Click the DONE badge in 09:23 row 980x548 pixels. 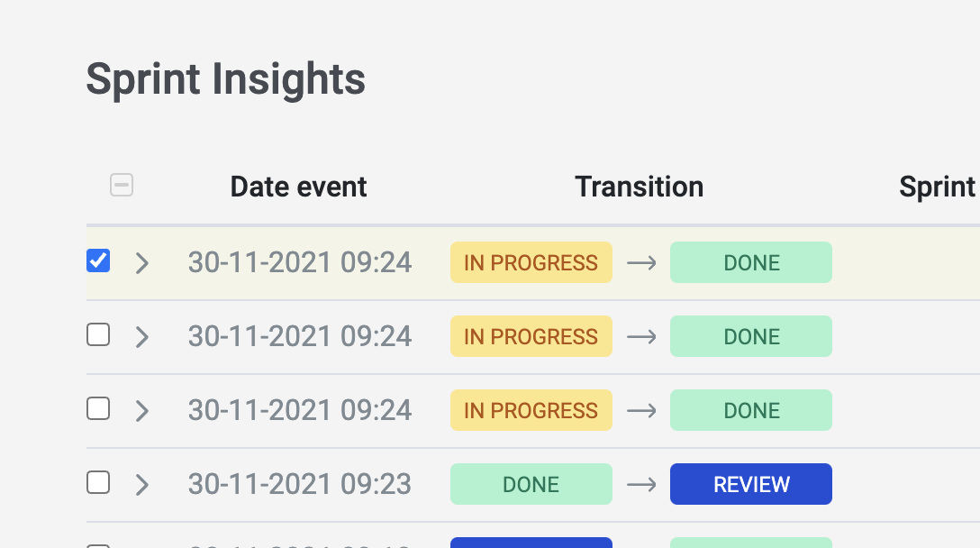(531, 484)
